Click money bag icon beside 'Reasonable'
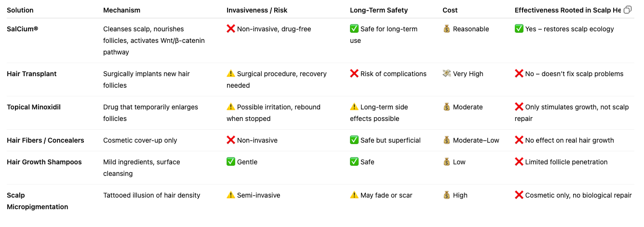Viewport: 644px width, 227px height. 447,29
